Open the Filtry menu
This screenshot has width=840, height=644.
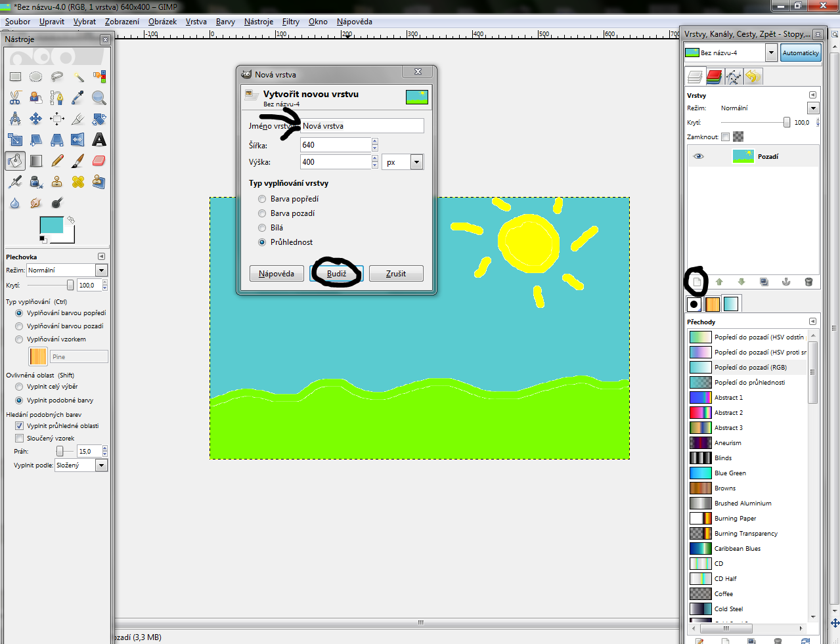tap(290, 22)
